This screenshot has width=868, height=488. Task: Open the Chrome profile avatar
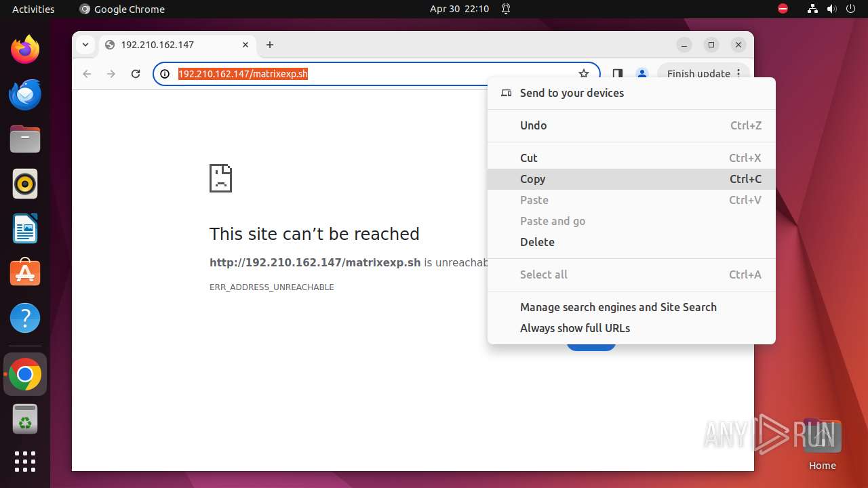point(642,74)
